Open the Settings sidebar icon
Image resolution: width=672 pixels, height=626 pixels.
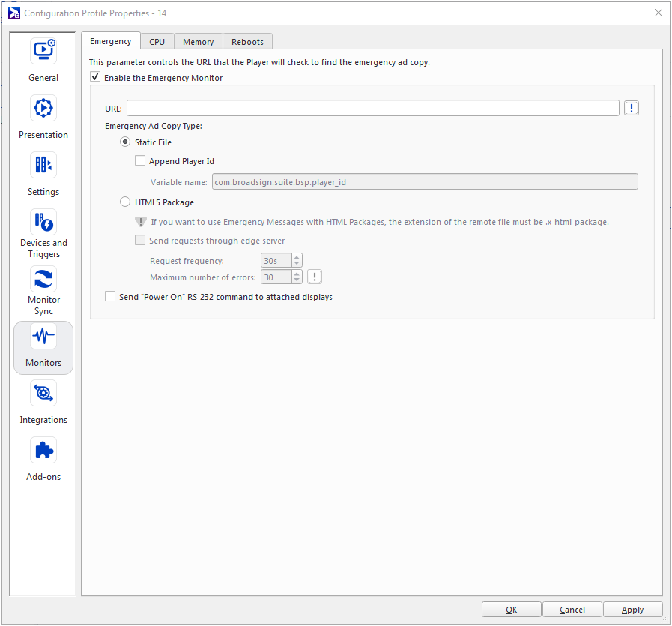tap(43, 165)
